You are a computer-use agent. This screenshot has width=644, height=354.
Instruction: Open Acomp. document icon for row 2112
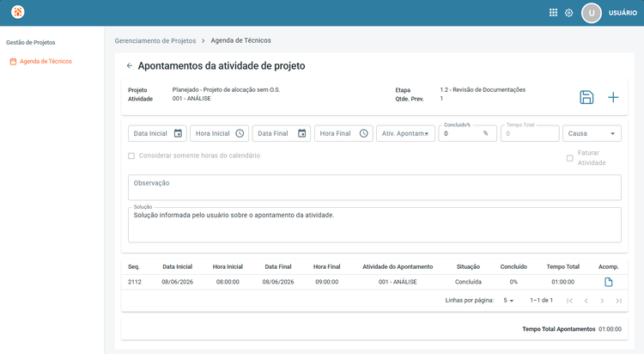click(608, 282)
